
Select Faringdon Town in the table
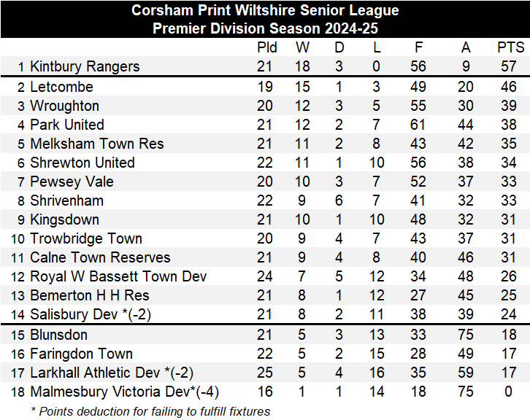pyautogui.click(x=82, y=354)
